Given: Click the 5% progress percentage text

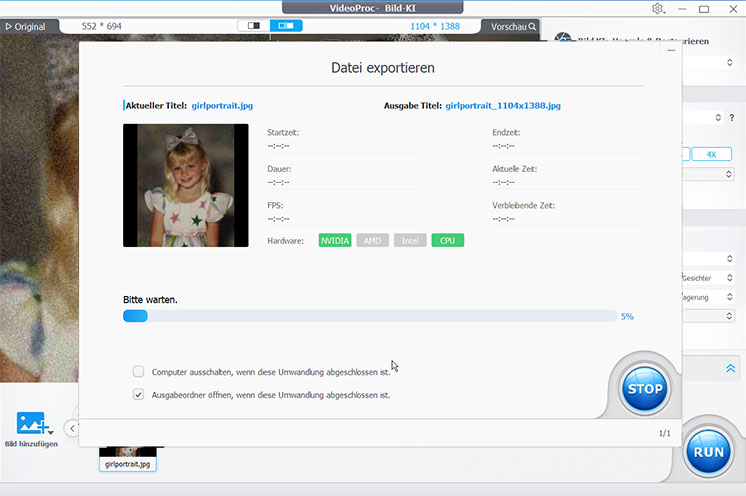Looking at the screenshot, I should pyautogui.click(x=627, y=316).
